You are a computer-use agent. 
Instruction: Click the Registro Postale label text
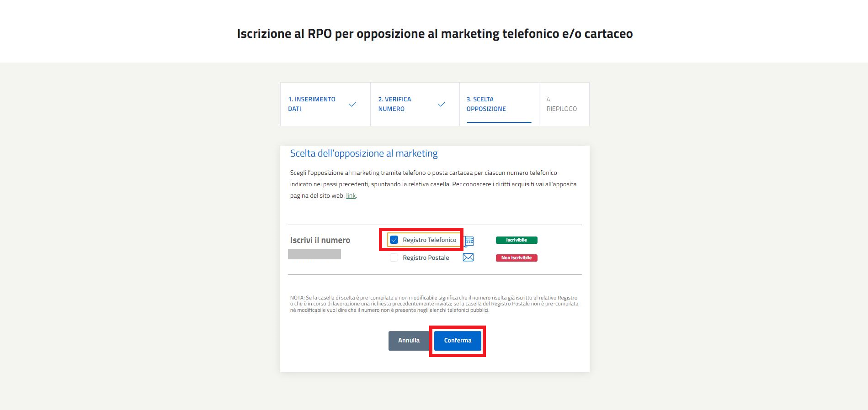[x=426, y=258]
